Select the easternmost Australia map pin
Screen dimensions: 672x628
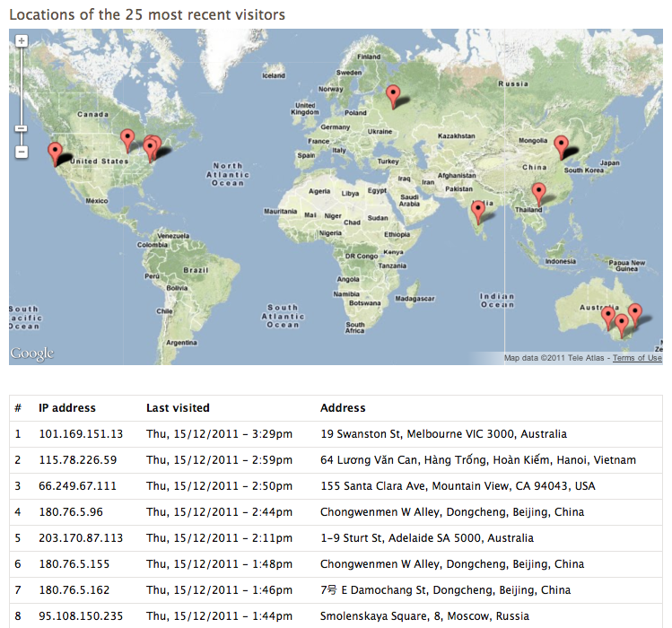pos(634,316)
